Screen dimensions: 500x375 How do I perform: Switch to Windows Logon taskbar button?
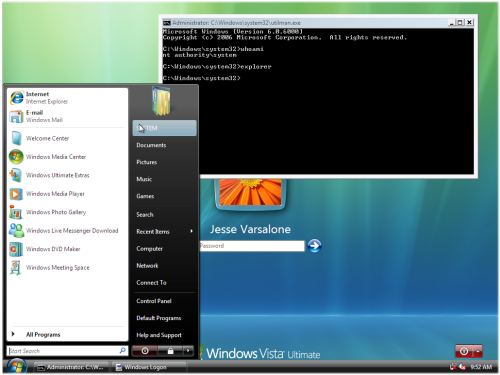[149, 367]
